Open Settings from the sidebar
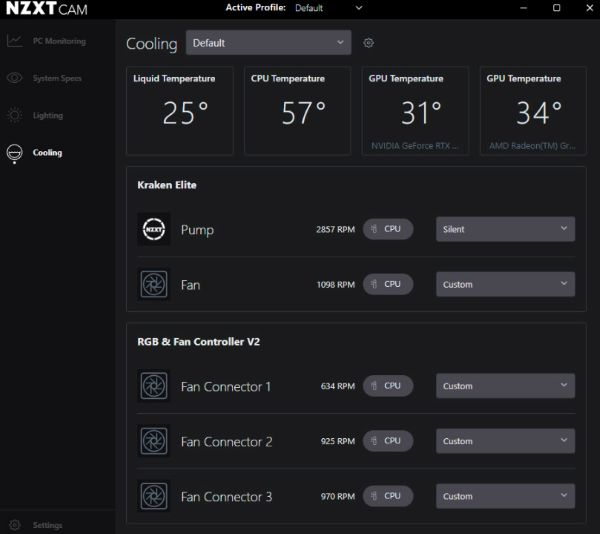 pos(47,525)
